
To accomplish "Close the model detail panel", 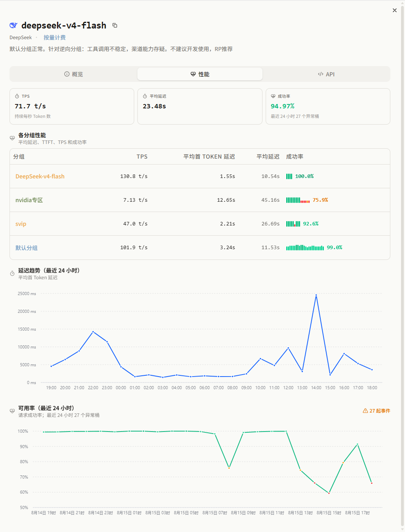I will [x=394, y=10].
